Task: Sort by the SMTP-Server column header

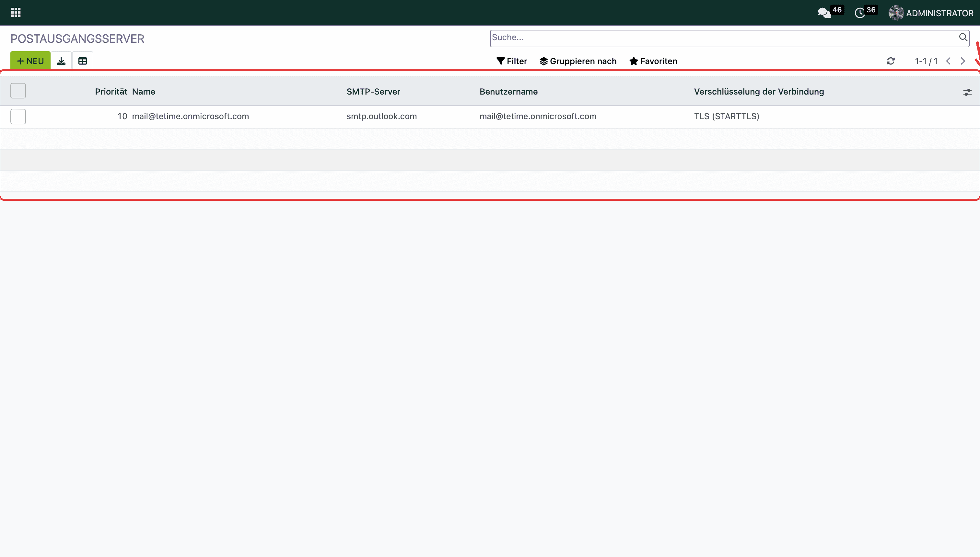Action: click(x=373, y=91)
